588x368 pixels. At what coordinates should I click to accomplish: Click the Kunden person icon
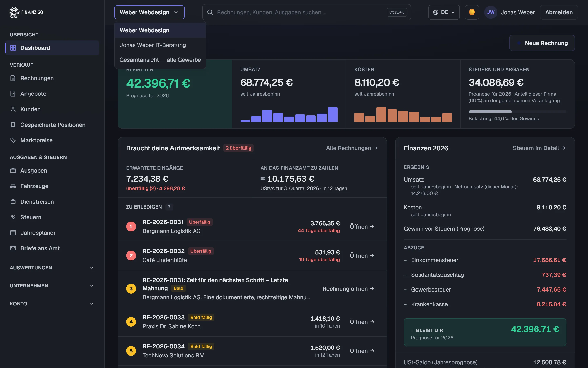[13, 109]
